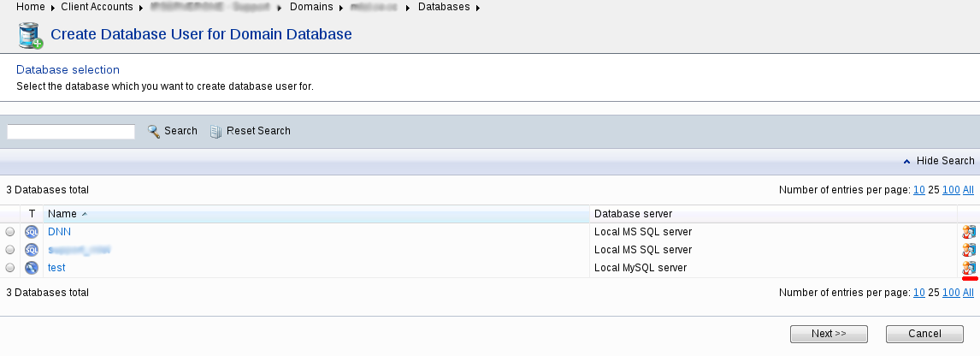Screen dimensions: 980x356
Task: Open the test database link
Action: (56, 268)
